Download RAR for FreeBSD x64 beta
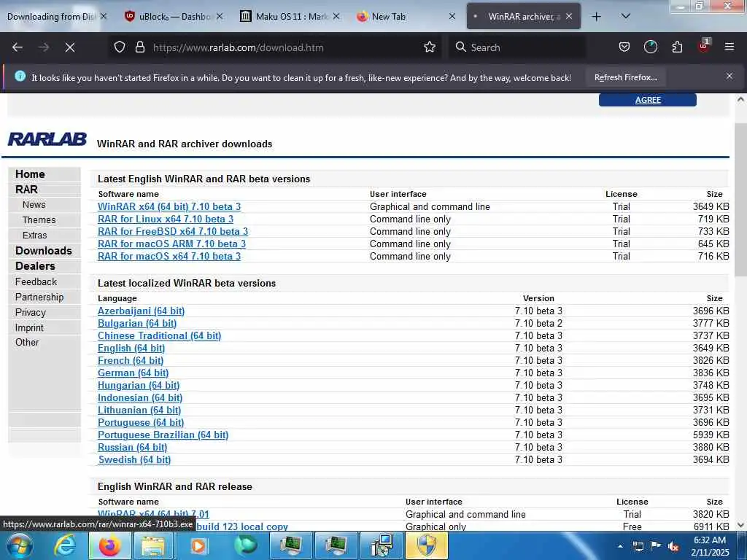Viewport: 747px width, 560px height. tap(173, 231)
